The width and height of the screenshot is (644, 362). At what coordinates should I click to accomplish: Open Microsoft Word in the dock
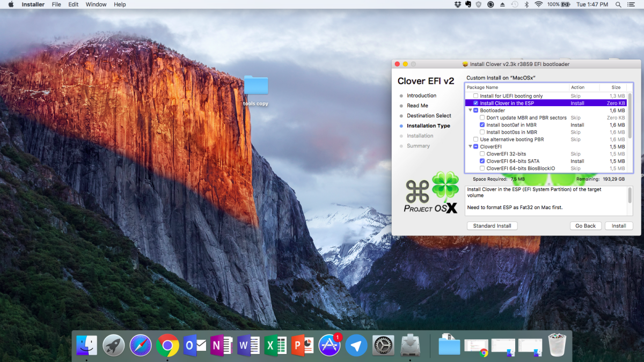tap(248, 346)
